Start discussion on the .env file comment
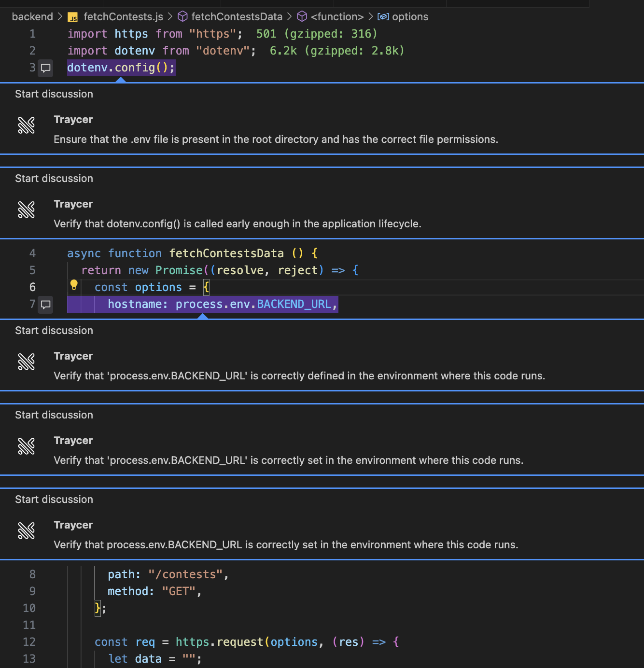 click(54, 94)
